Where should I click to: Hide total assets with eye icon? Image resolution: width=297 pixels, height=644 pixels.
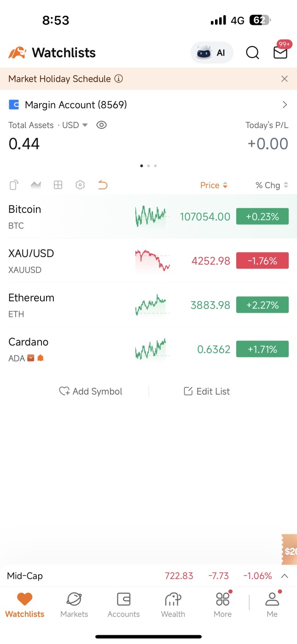101,125
